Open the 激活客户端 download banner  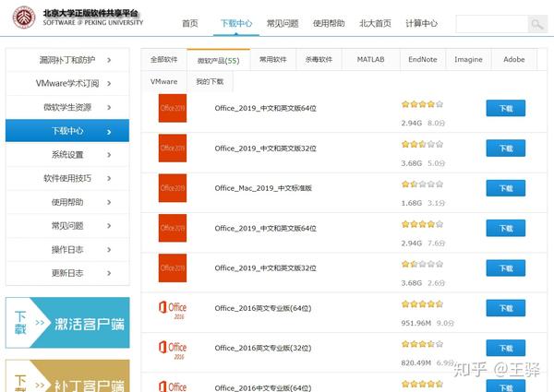(x=67, y=323)
